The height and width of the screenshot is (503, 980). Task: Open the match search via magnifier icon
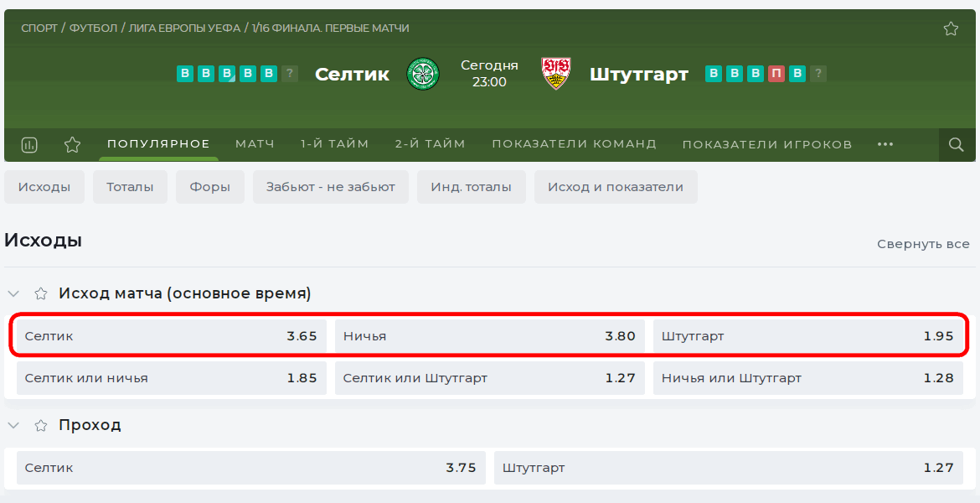coord(956,144)
